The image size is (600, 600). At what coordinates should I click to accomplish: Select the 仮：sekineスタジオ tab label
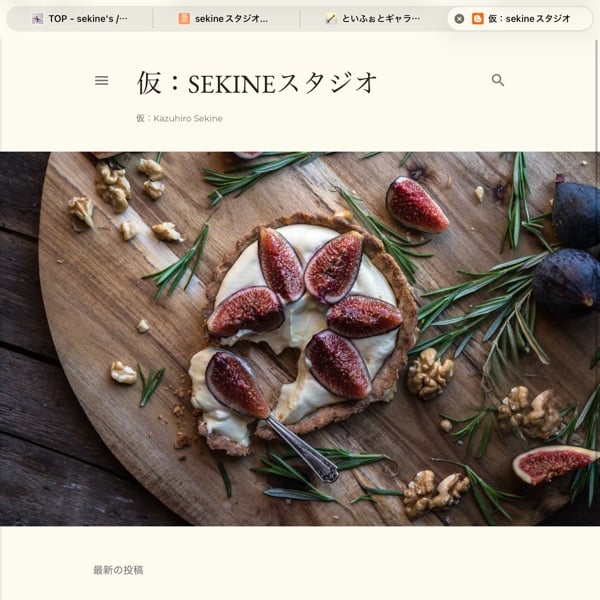click(529, 18)
